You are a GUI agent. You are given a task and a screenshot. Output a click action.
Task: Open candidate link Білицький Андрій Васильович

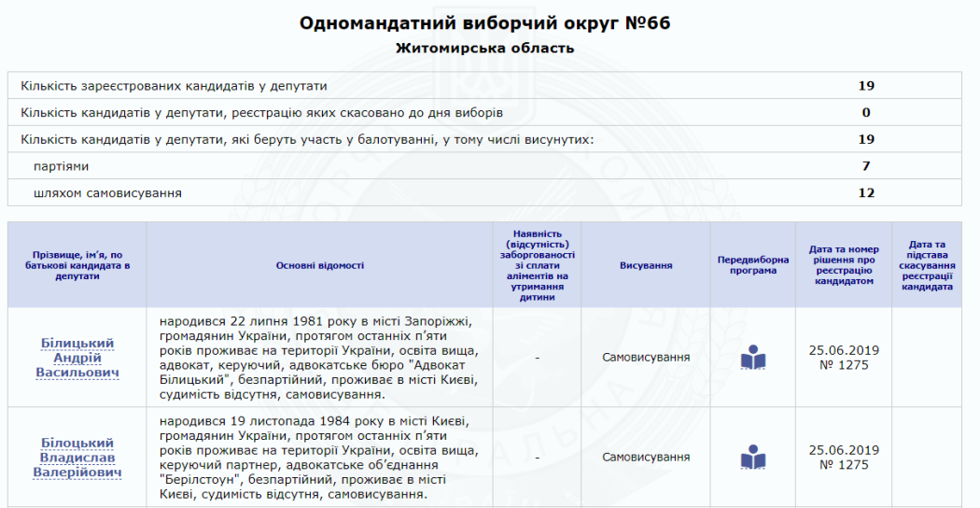77,358
